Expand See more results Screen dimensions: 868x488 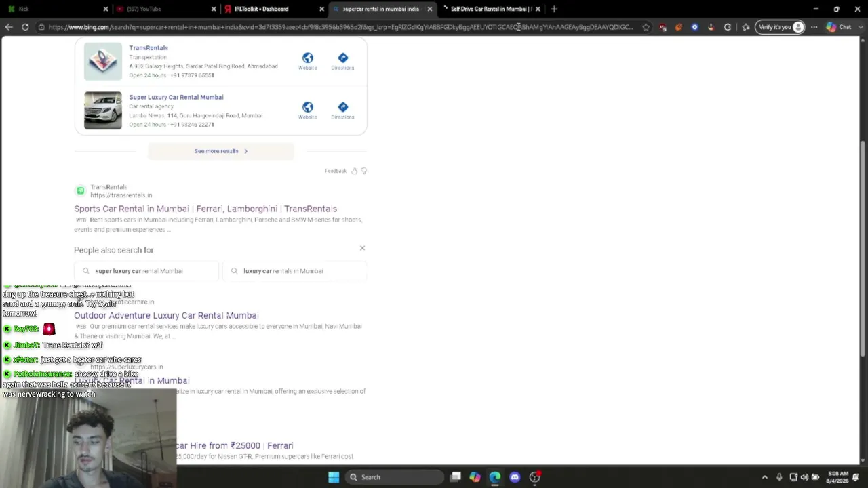(x=221, y=151)
